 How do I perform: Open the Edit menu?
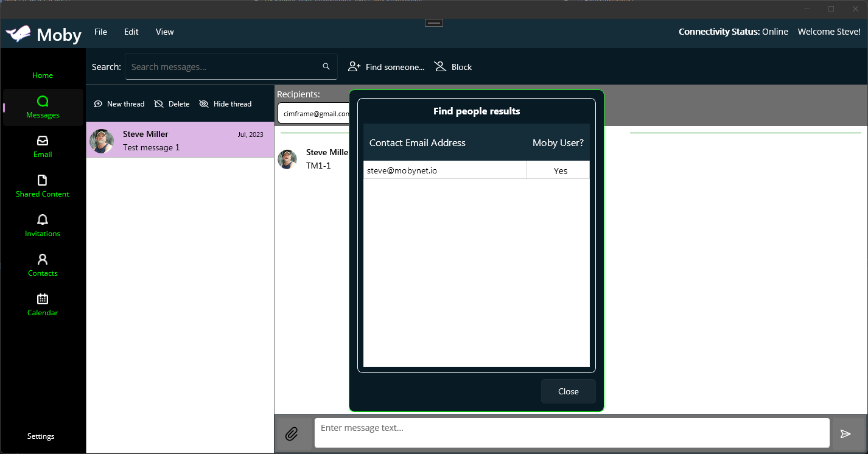(131, 32)
